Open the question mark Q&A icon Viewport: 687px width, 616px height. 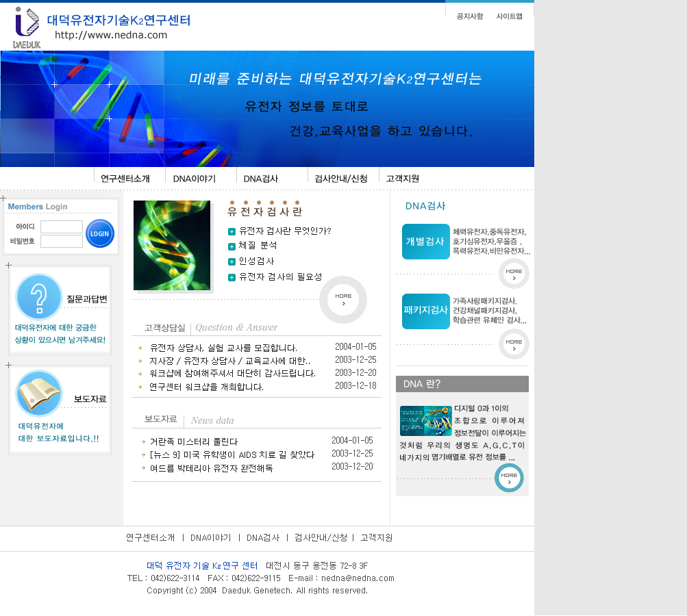pos(39,297)
